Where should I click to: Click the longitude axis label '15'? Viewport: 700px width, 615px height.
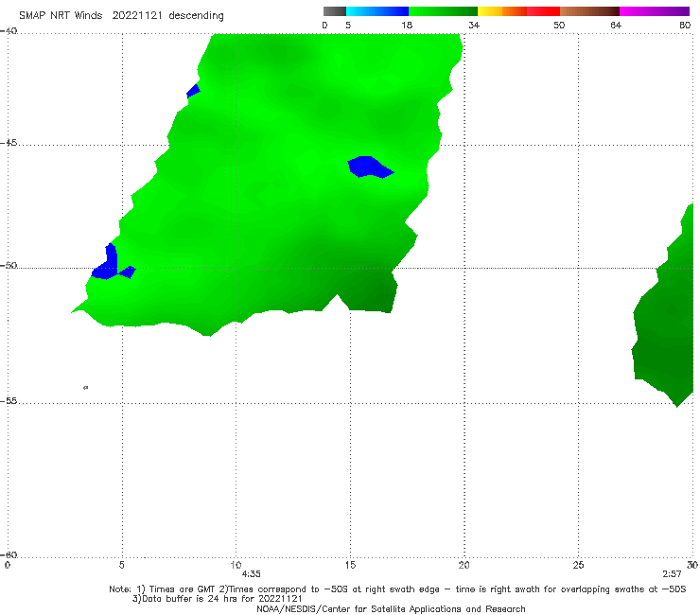click(x=350, y=565)
